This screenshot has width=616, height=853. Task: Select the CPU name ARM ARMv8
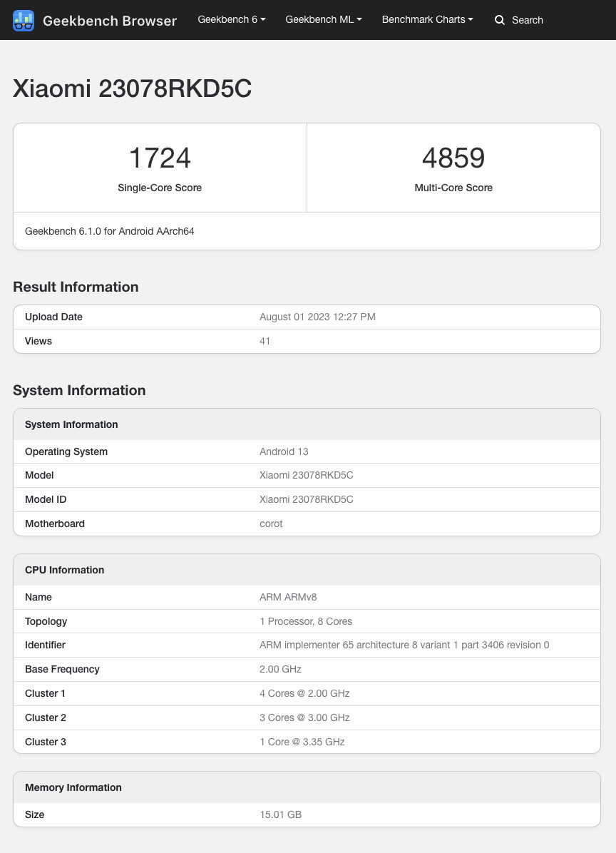coord(288,598)
